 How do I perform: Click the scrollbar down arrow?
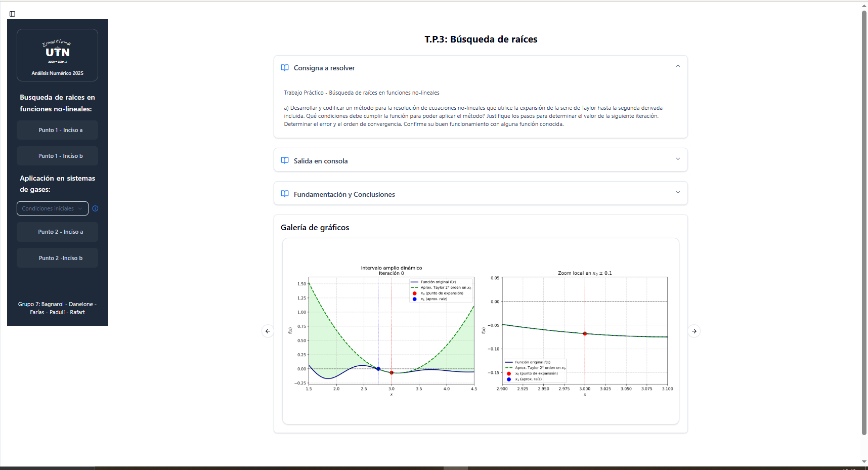point(864,462)
